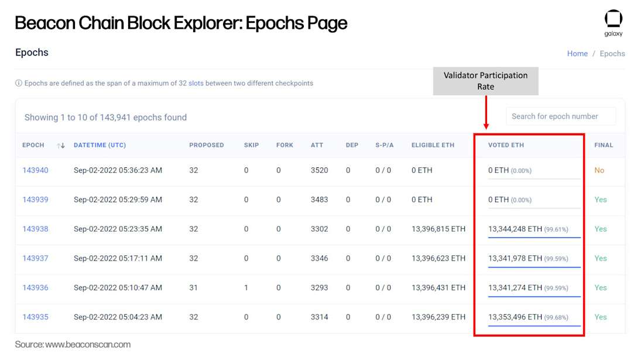
Task: Click the Voted ETH column header
Action: tap(506, 145)
